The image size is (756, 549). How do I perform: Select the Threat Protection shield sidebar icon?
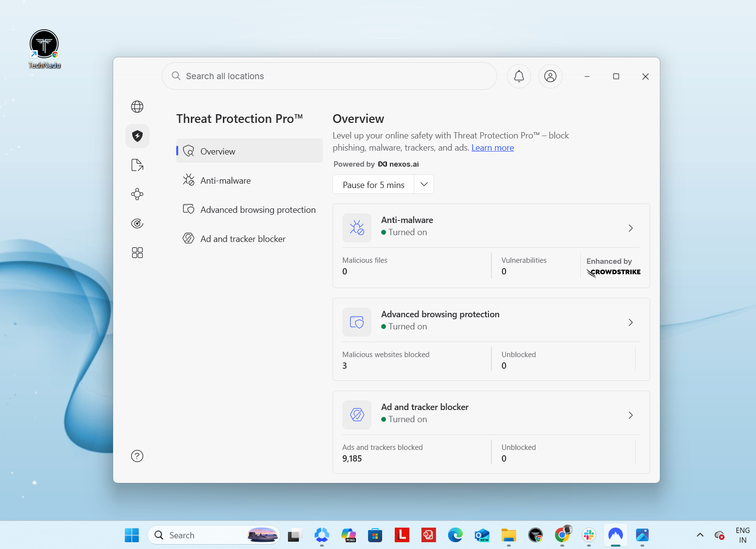137,136
